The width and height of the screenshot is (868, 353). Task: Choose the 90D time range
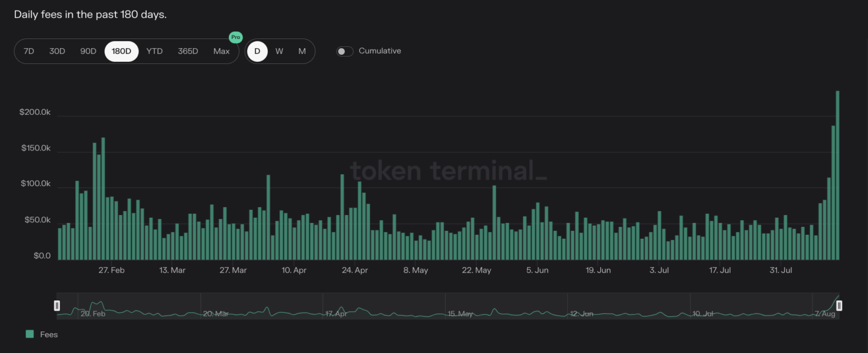(88, 51)
